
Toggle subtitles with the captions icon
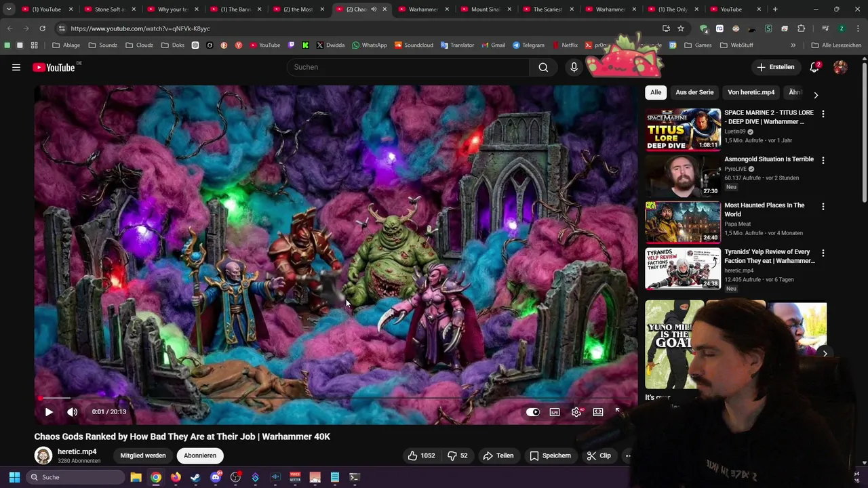[555, 412]
